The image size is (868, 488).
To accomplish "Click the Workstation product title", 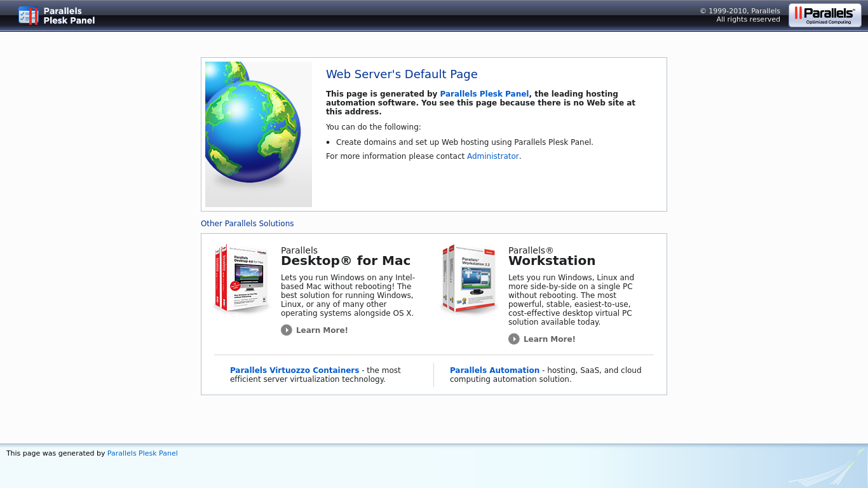I will 552,261.
